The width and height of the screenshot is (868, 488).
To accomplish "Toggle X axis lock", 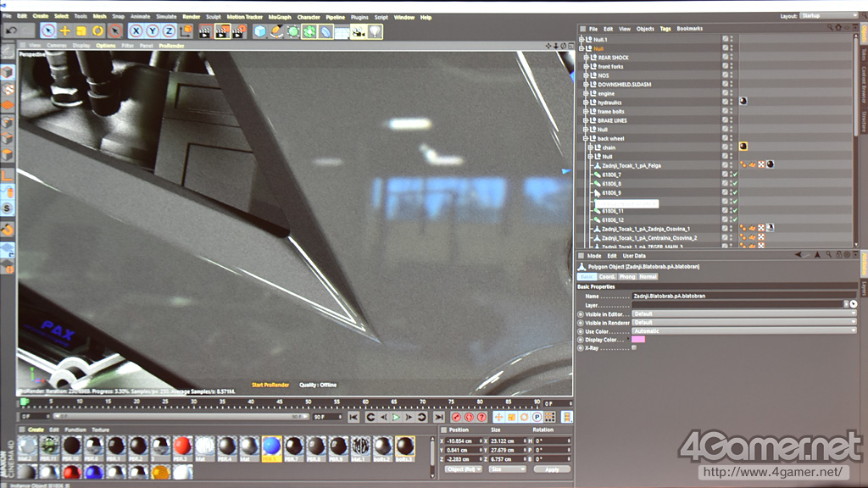I will coord(136,31).
